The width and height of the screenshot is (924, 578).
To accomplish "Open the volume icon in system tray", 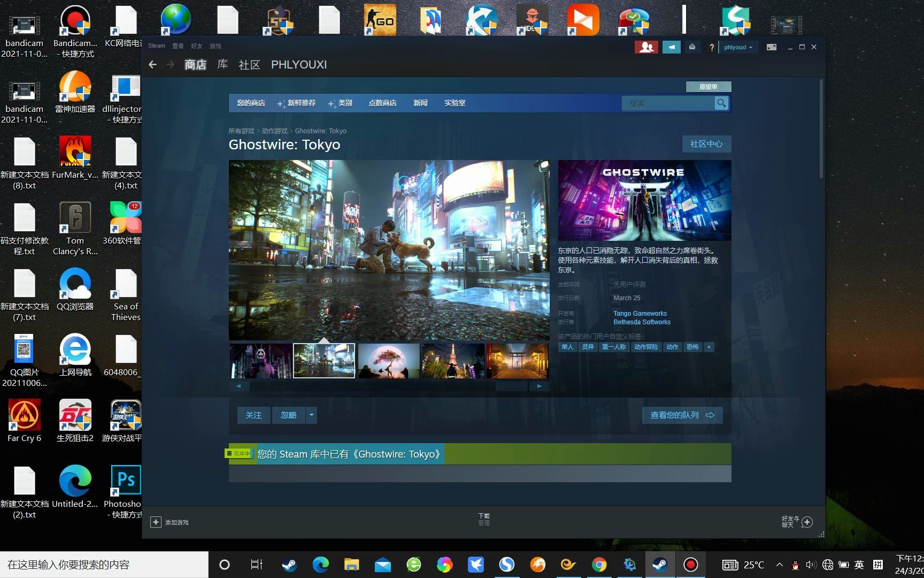I will (x=811, y=565).
